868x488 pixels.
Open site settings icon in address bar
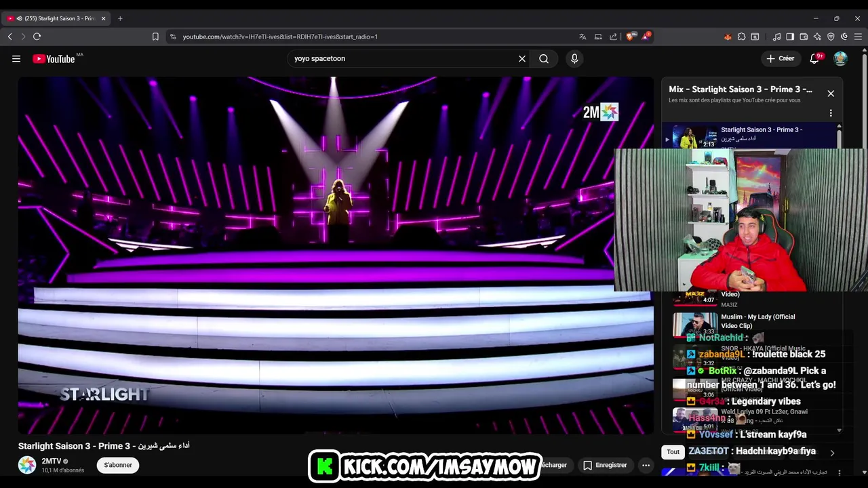[x=173, y=37]
